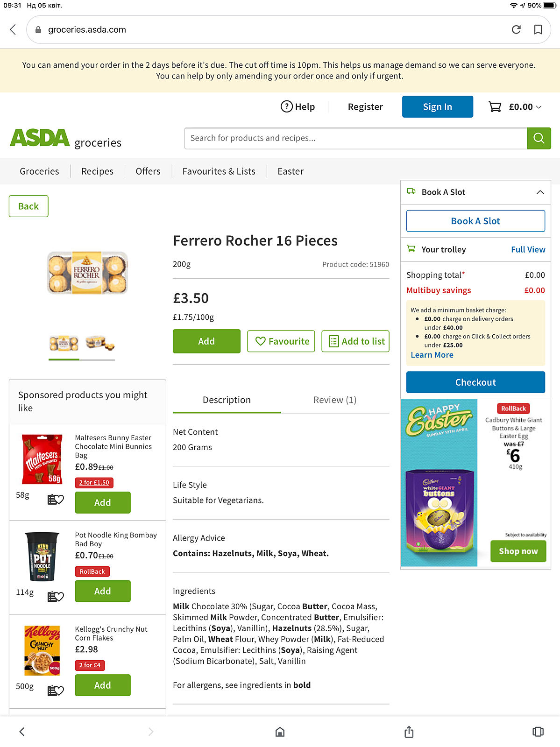This screenshot has width=560, height=747.
Task: Add Ferrero Rocher 16 Pieces to trolley
Action: (x=206, y=341)
